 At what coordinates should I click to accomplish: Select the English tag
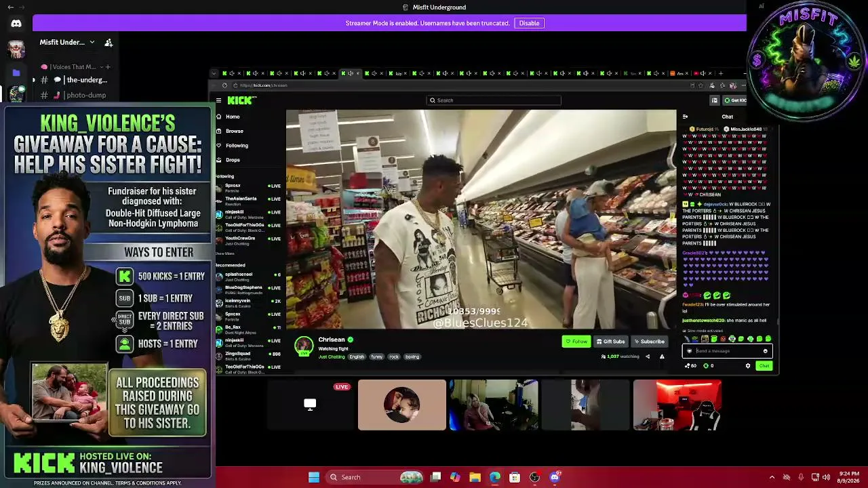[x=357, y=357]
